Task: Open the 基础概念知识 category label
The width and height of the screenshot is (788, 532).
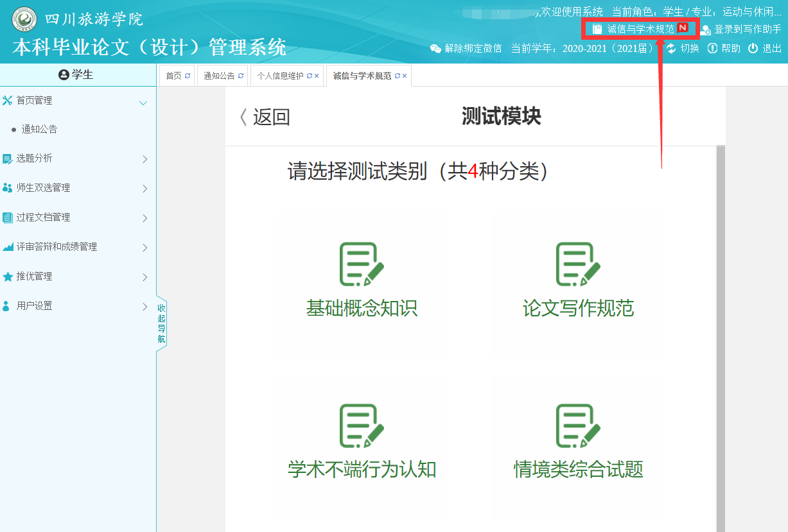Action: [x=362, y=308]
